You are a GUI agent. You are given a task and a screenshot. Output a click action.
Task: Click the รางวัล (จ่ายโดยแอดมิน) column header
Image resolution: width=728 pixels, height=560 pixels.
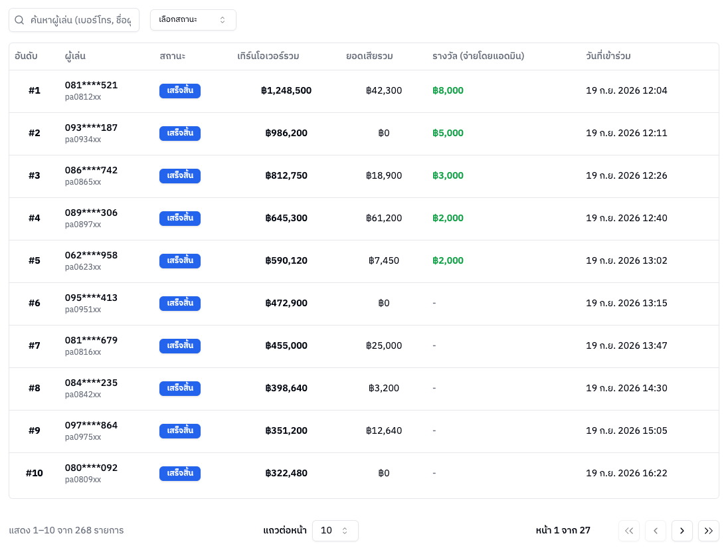point(478,56)
